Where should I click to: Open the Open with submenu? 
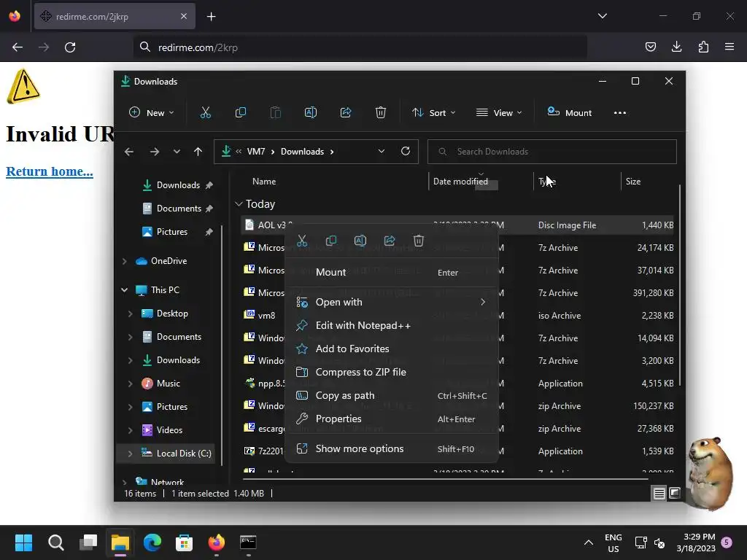pos(392,302)
